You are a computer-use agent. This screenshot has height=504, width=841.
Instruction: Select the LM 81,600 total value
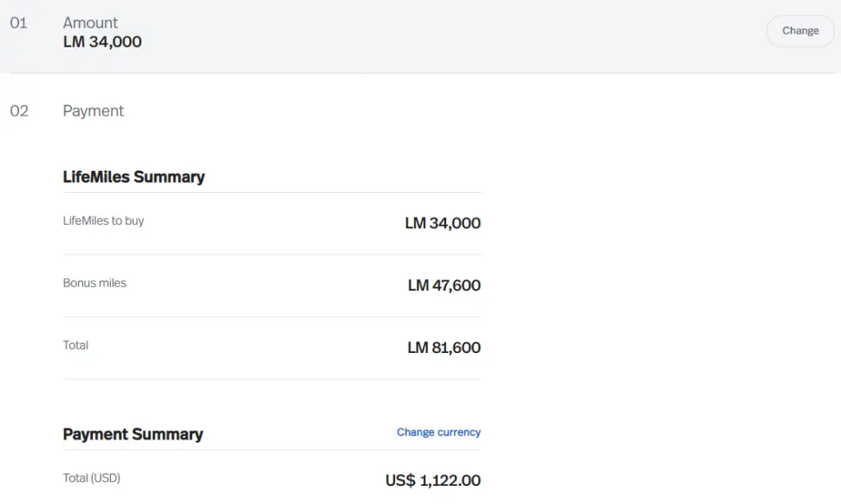[x=444, y=348]
